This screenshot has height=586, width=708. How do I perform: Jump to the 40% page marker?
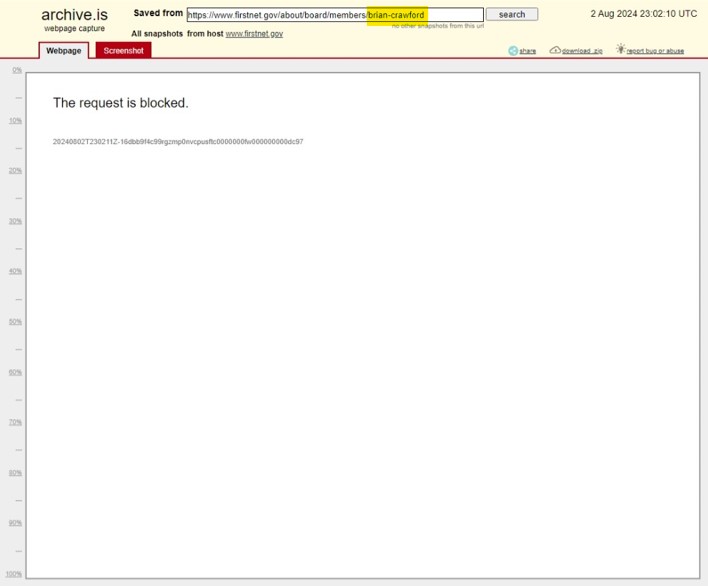pos(15,271)
